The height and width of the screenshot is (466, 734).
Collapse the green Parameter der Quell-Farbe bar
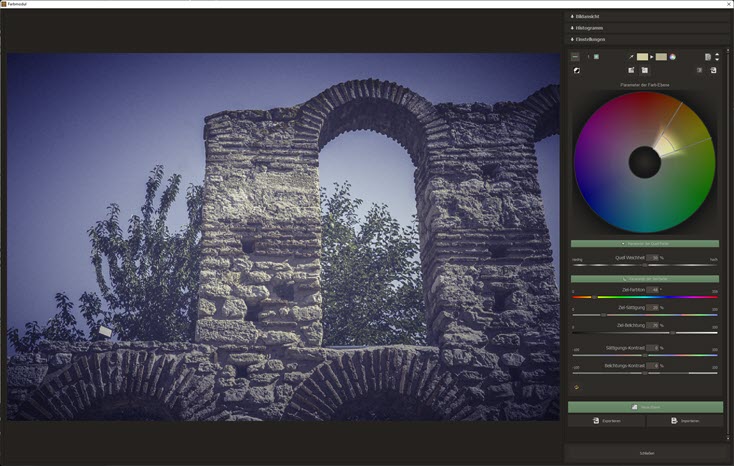[645, 244]
